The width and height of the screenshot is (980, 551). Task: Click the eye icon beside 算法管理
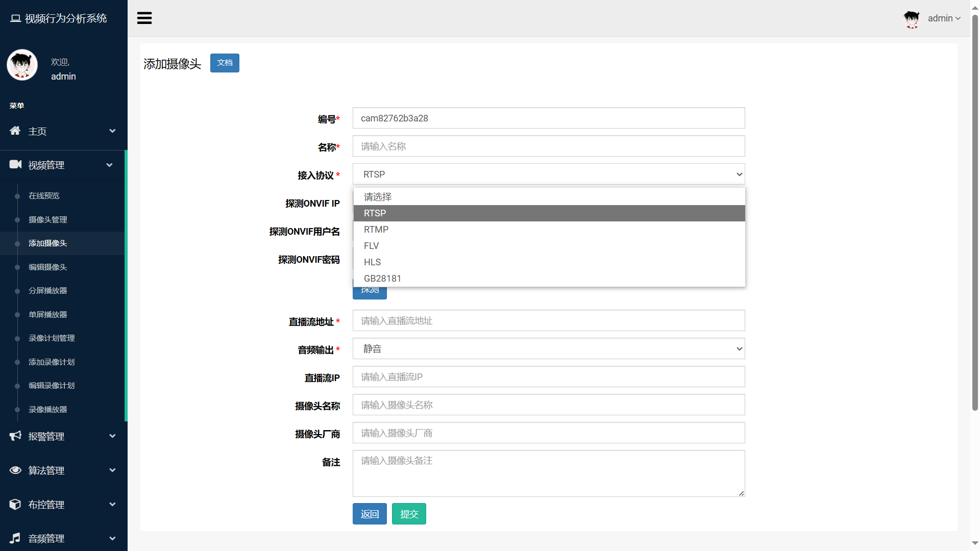(x=15, y=470)
